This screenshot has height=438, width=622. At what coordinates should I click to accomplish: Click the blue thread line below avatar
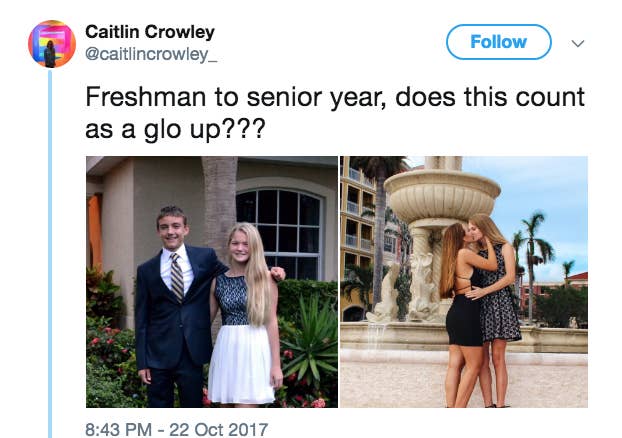[x=50, y=254]
